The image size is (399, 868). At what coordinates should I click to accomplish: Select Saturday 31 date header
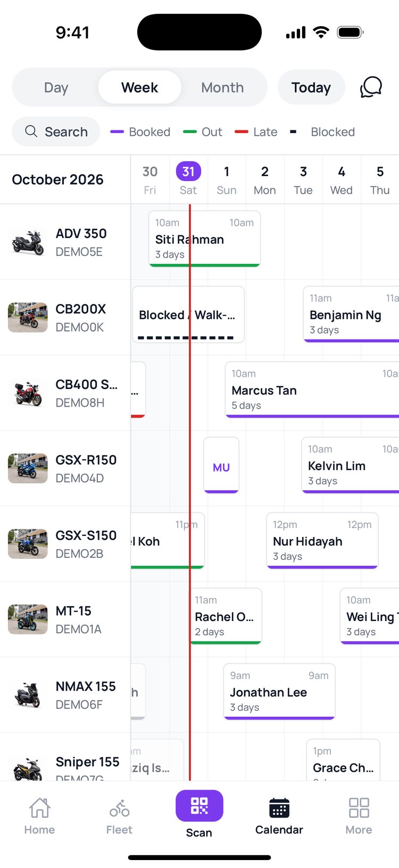(x=188, y=180)
